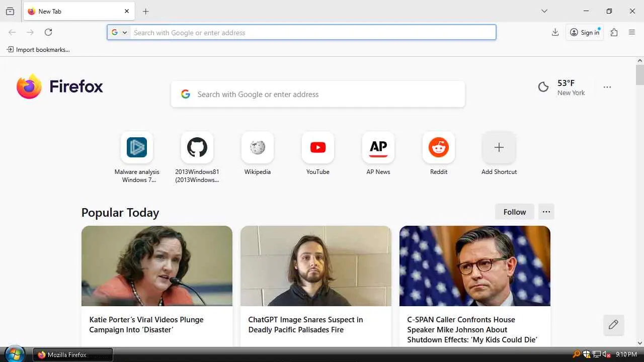Screen dimensions: 644x362
Task: Open the Wikipedia shortcut
Action: (x=258, y=153)
